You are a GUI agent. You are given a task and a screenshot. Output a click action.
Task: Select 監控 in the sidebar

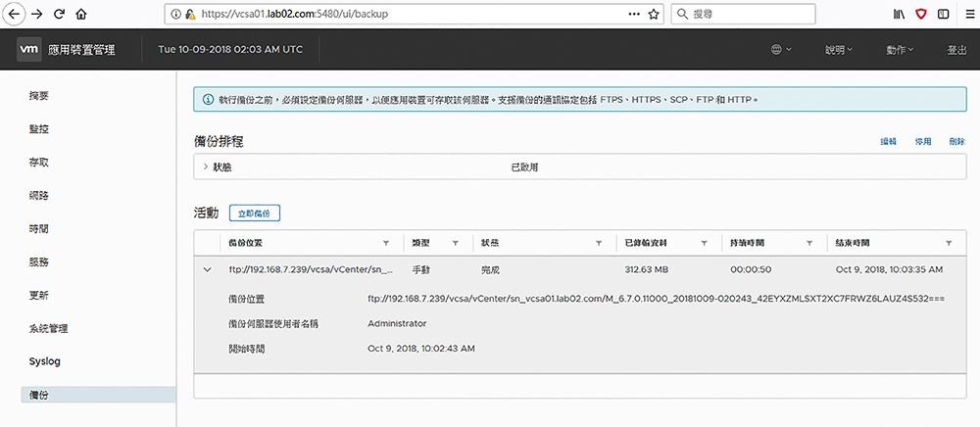39,128
